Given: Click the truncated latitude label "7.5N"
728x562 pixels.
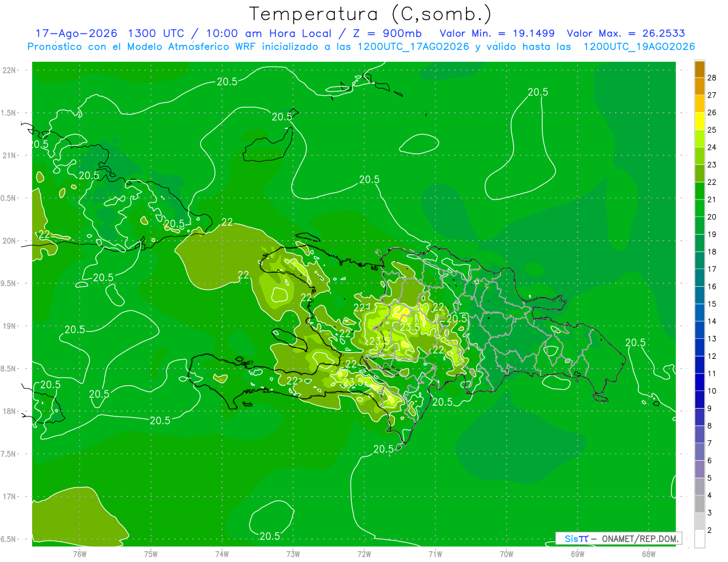Looking at the screenshot, I should (x=8, y=454).
